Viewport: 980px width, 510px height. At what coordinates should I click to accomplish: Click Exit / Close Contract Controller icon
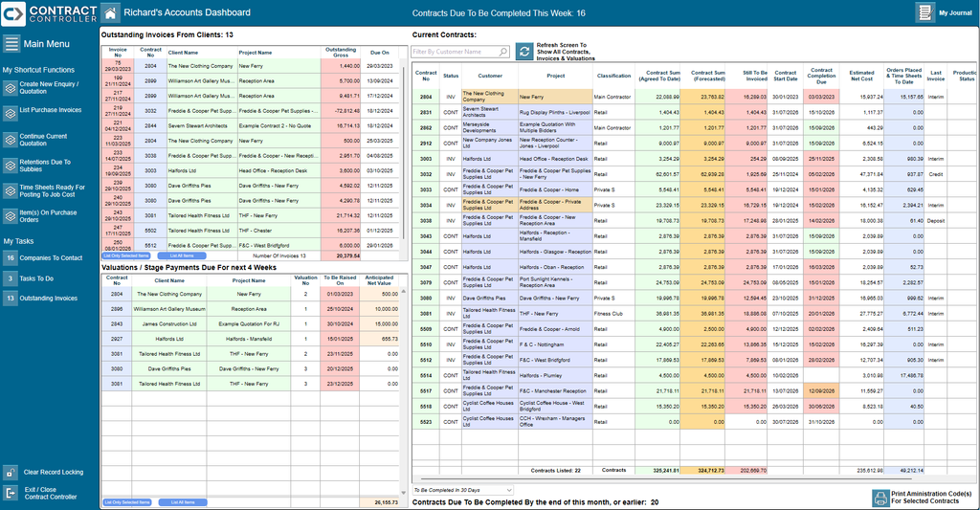coord(11,493)
